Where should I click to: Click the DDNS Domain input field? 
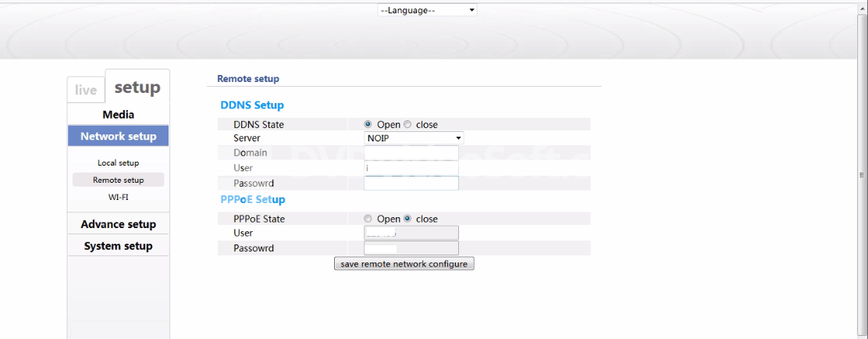(411, 153)
